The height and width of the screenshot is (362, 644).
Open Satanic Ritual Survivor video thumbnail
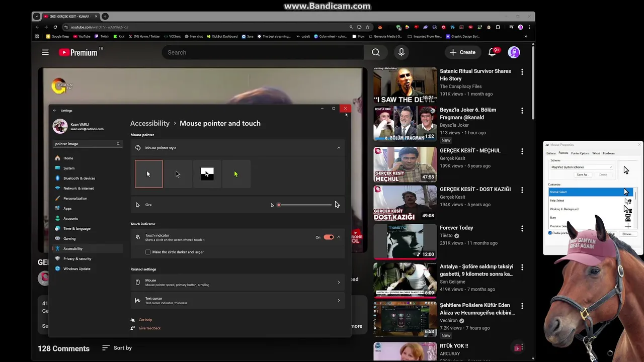[x=405, y=85]
